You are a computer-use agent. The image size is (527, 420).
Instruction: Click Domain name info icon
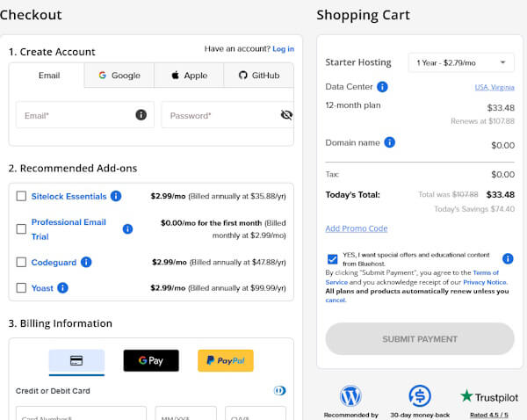[x=389, y=142]
